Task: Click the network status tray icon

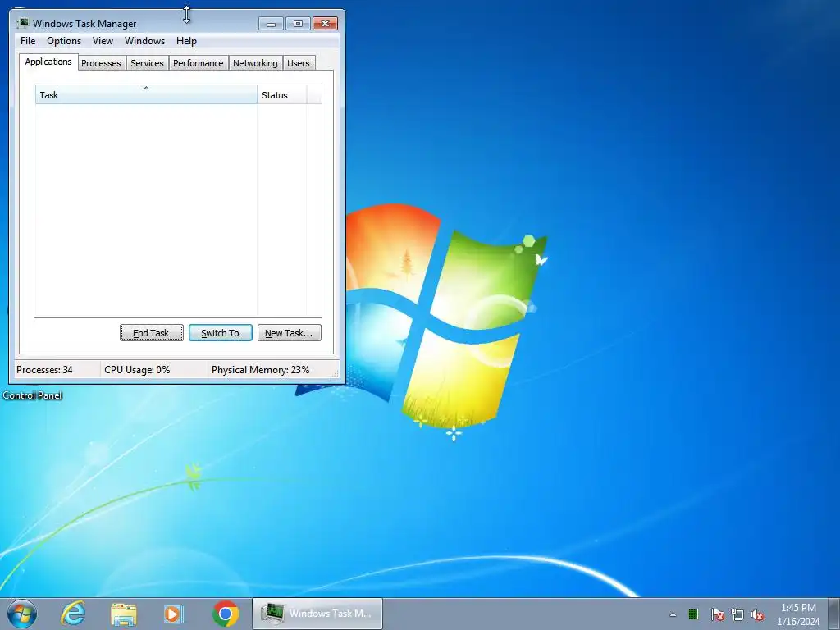Action: [x=737, y=614]
